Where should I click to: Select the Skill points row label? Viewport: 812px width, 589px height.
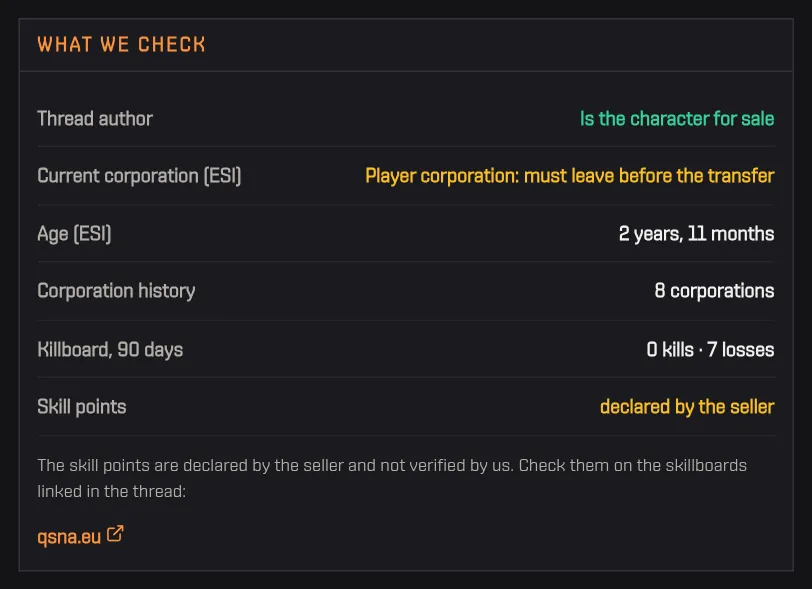point(82,407)
